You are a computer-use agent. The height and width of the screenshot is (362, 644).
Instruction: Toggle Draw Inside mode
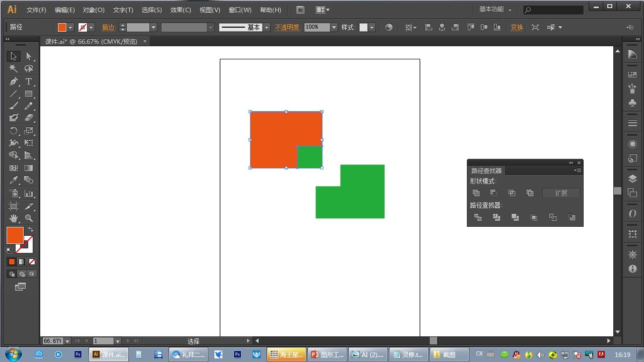[32, 274]
